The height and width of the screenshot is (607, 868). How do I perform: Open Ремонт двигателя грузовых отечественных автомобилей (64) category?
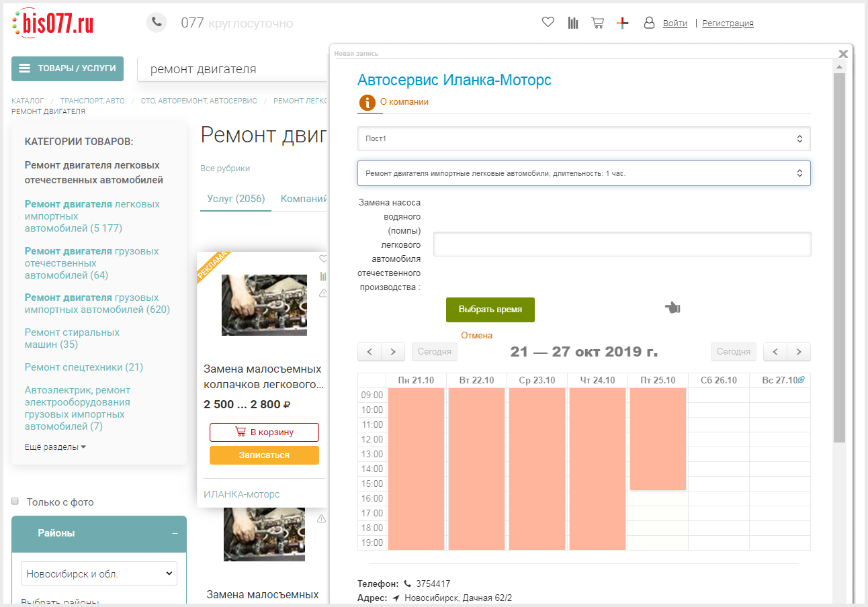tap(91, 263)
